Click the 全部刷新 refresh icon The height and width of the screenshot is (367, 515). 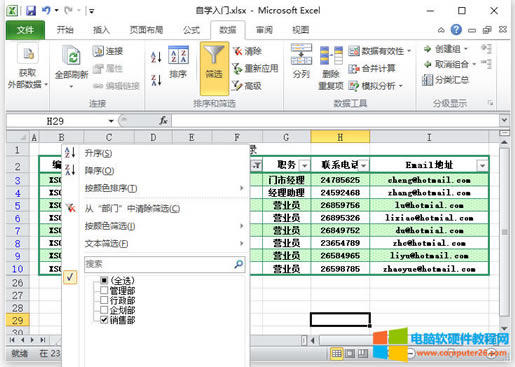(72, 56)
